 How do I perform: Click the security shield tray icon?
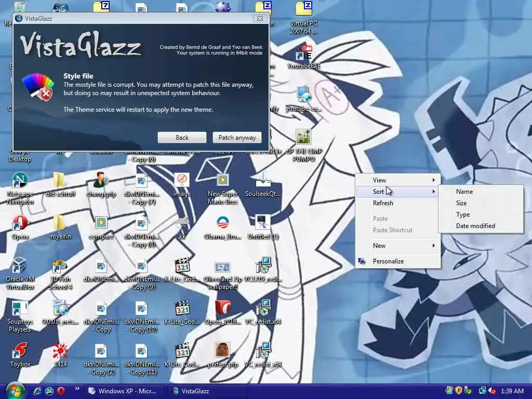click(458, 391)
